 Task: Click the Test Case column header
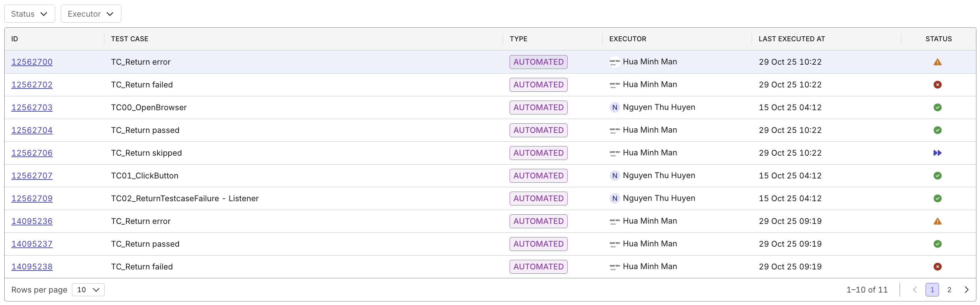tap(129, 39)
